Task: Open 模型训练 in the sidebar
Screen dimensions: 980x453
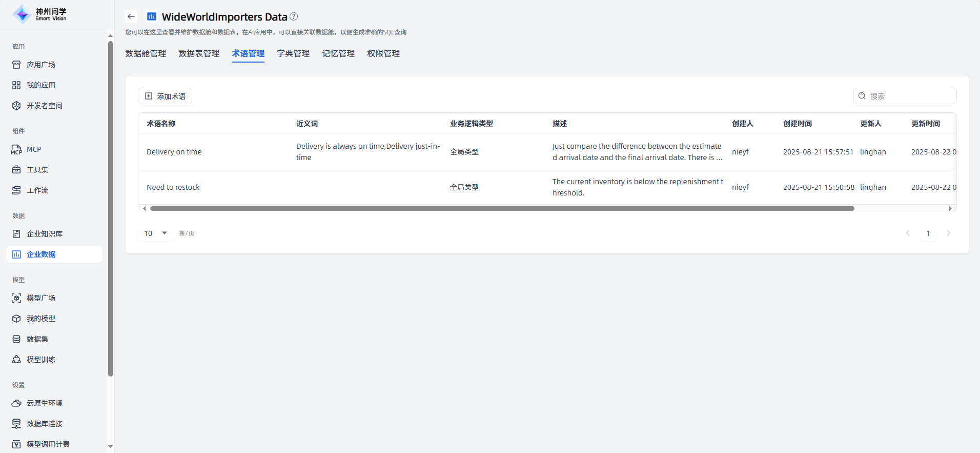Action: 41,360
